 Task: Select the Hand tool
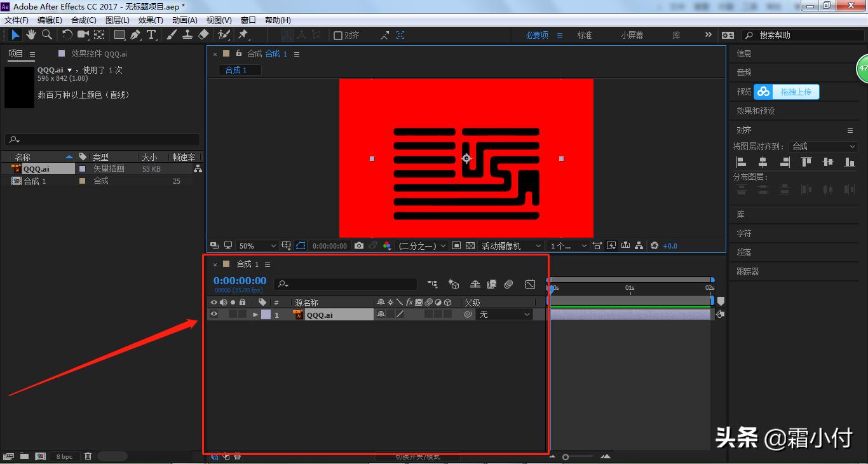[31, 35]
